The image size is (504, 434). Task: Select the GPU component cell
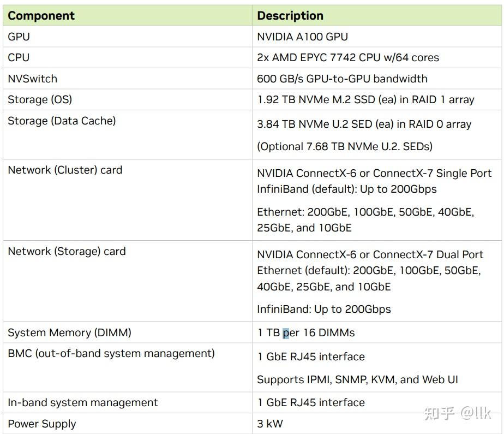(x=128, y=37)
